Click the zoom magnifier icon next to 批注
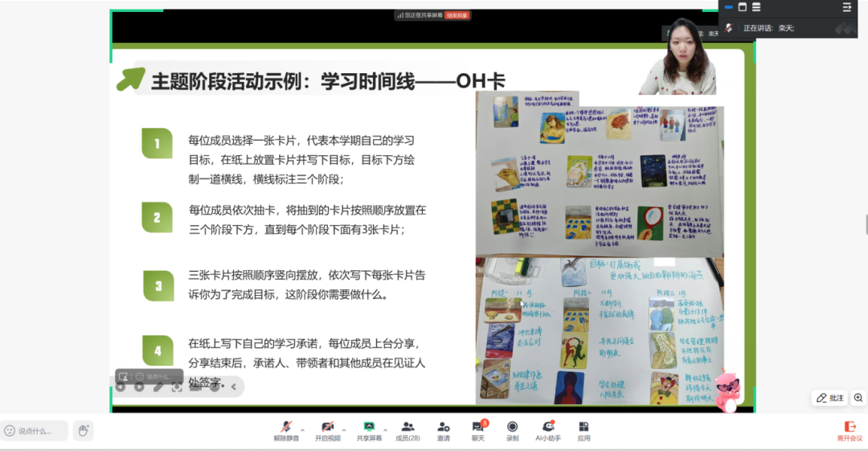The width and height of the screenshot is (868, 451). 858,398
